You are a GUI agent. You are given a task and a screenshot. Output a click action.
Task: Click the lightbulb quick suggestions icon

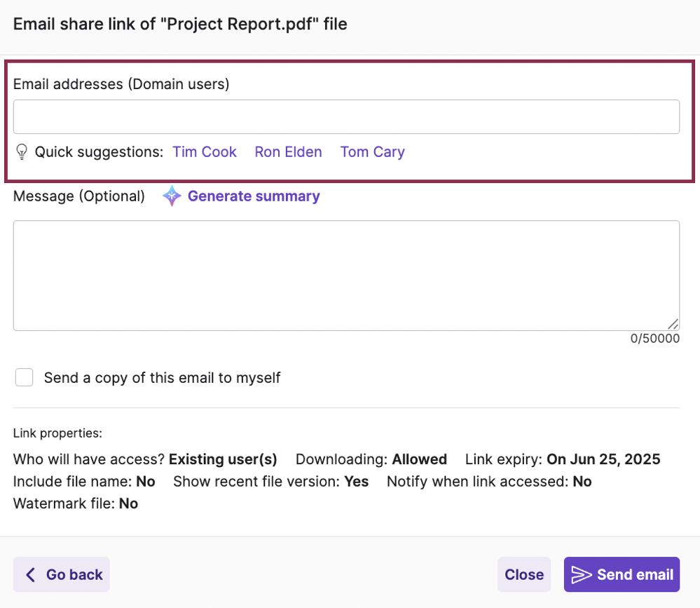pyautogui.click(x=22, y=151)
